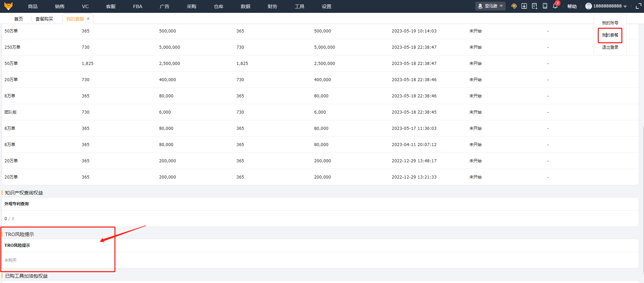Click the 团队版 package name
644x283 pixels.
tap(10, 112)
